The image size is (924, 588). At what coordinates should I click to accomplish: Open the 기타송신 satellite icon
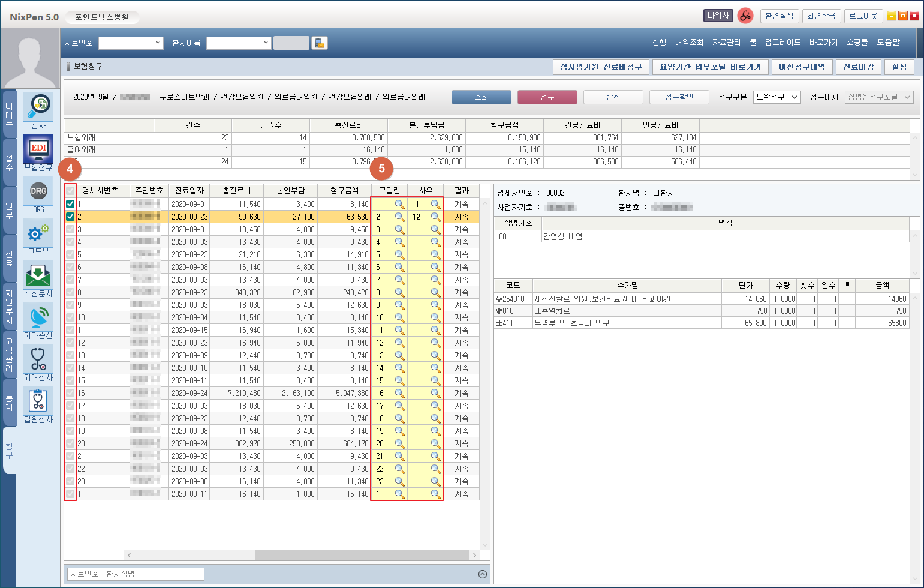click(38, 317)
